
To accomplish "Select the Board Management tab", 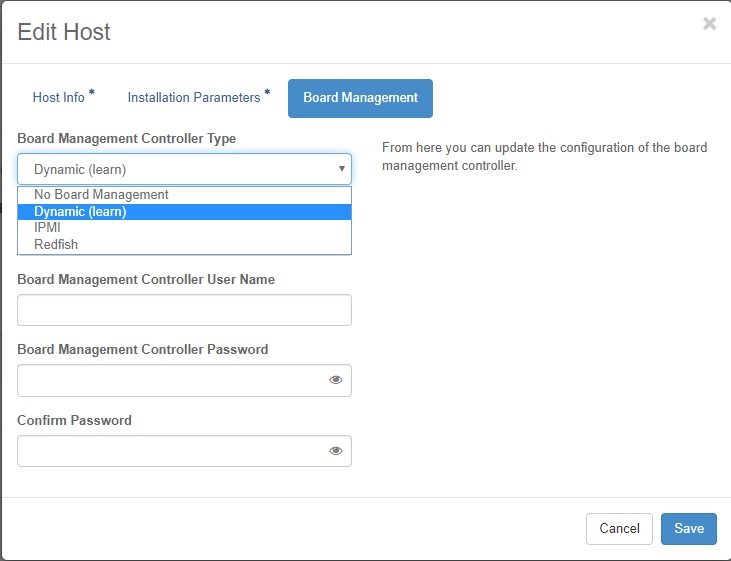I will (360, 98).
